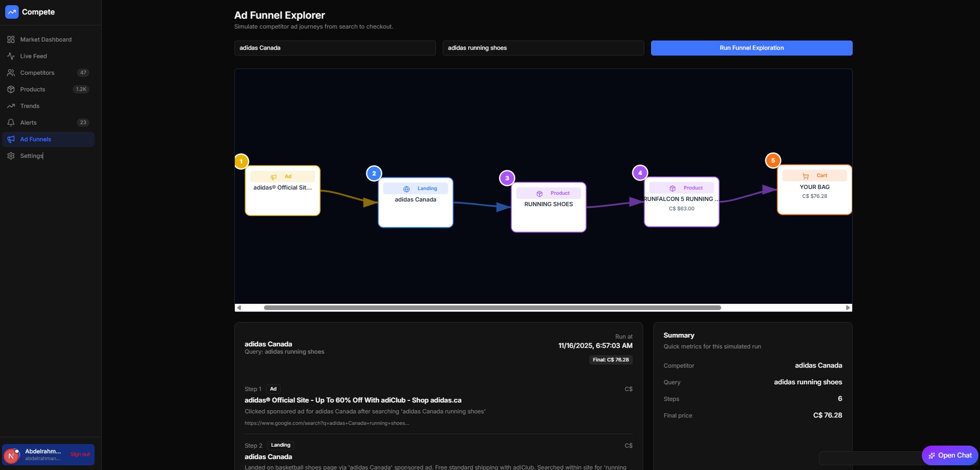Screen dimensions: 980x470
Task: Click the funnel canvas horizontal scrollbar thumb
Action: click(x=493, y=308)
